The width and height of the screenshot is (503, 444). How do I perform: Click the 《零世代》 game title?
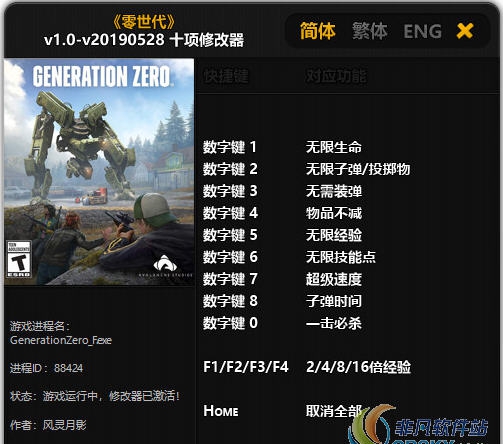(144, 22)
